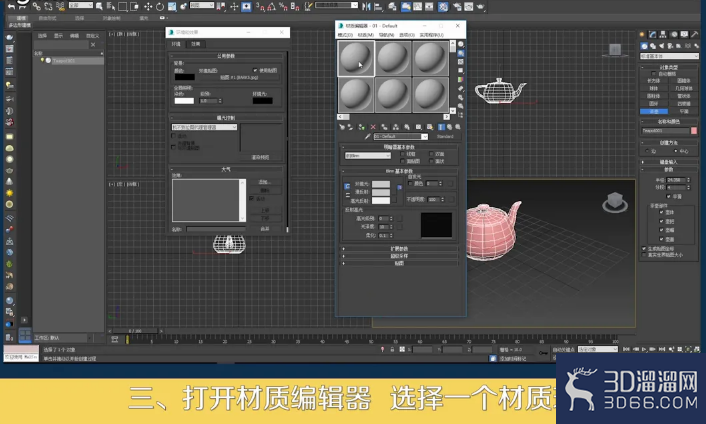Enable 面状 checkbox in shader parameters
The image size is (706, 424).
[431, 161]
